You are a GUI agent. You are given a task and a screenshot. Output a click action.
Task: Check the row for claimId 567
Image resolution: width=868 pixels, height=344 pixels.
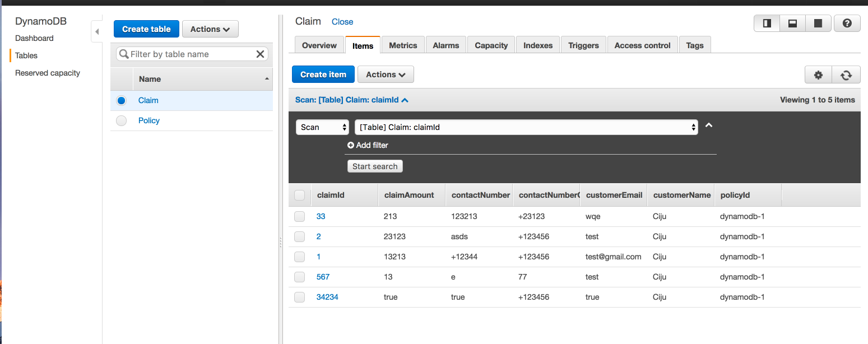pos(300,277)
